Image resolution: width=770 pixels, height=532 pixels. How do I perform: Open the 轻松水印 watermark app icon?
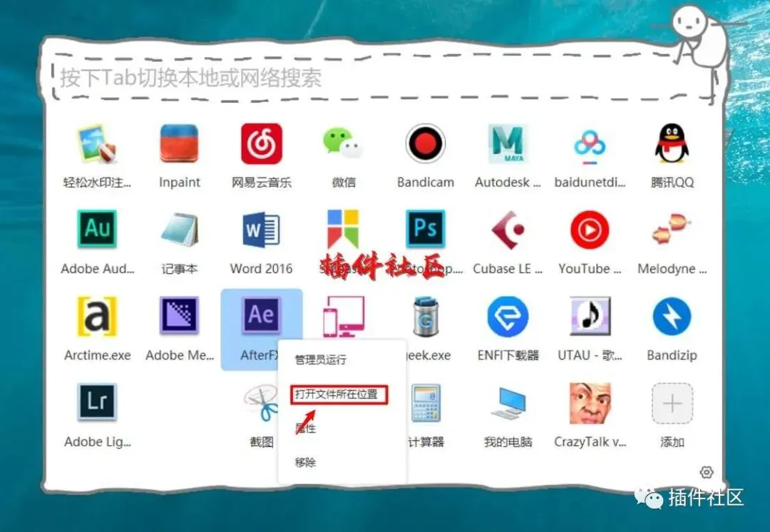pyautogui.click(x=97, y=144)
